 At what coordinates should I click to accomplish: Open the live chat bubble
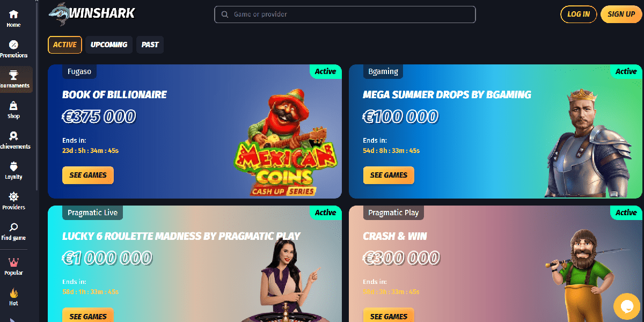pos(627,306)
